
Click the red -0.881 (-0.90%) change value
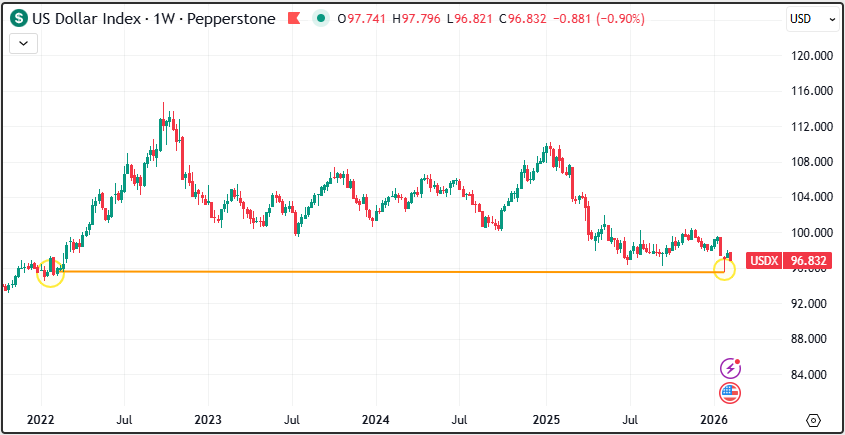602,19
